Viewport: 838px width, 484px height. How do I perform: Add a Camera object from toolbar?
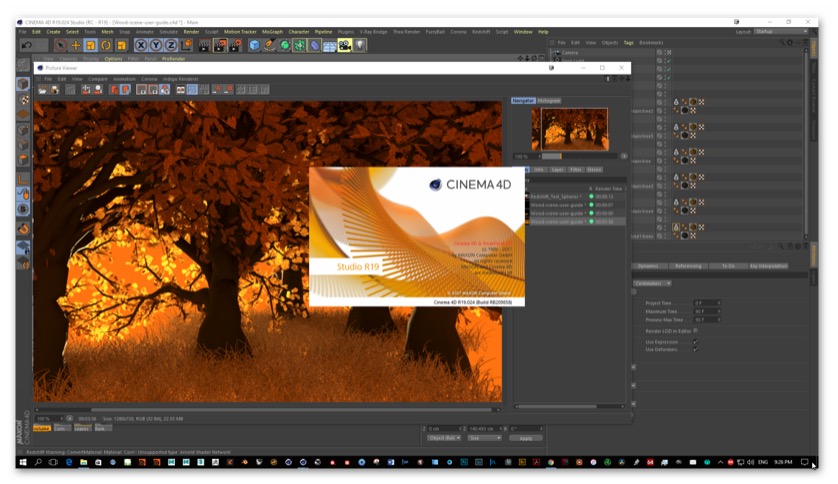pyautogui.click(x=345, y=45)
